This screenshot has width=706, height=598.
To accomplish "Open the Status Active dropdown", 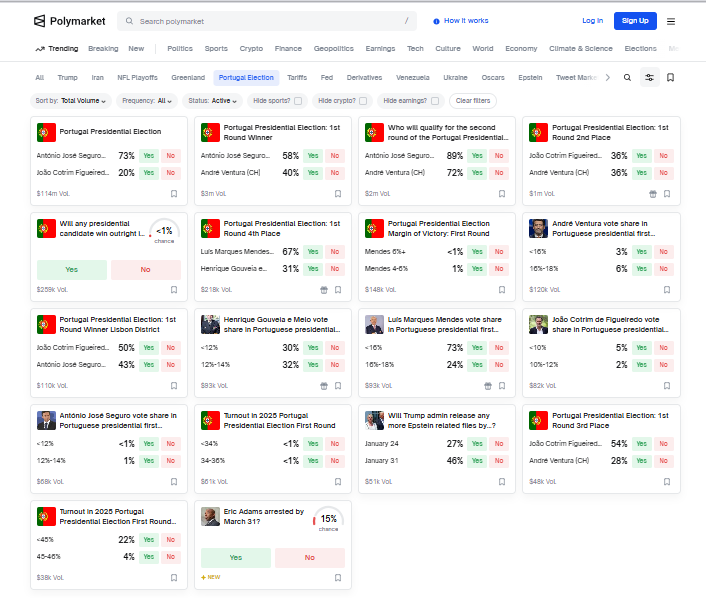I will point(214,101).
